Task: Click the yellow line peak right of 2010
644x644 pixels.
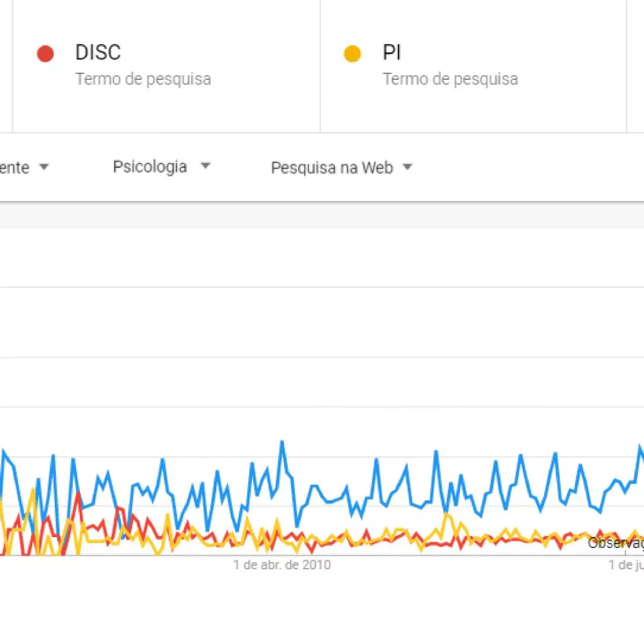Action: click(x=447, y=515)
